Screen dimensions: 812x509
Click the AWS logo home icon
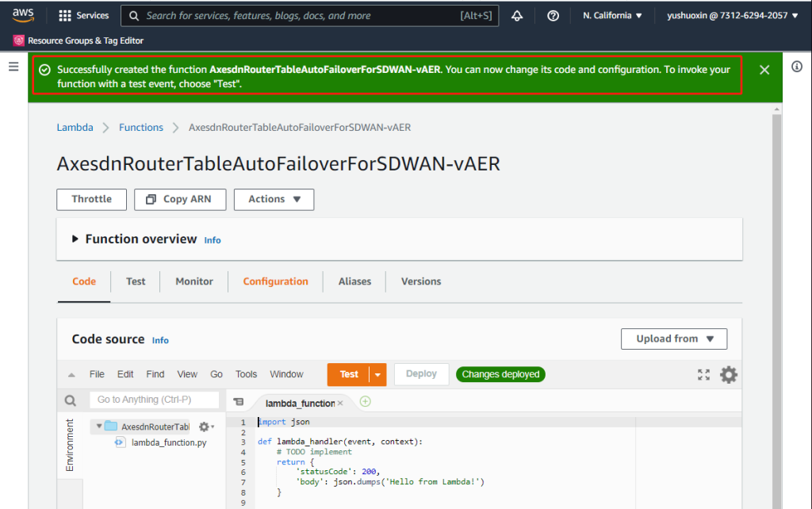(x=22, y=15)
